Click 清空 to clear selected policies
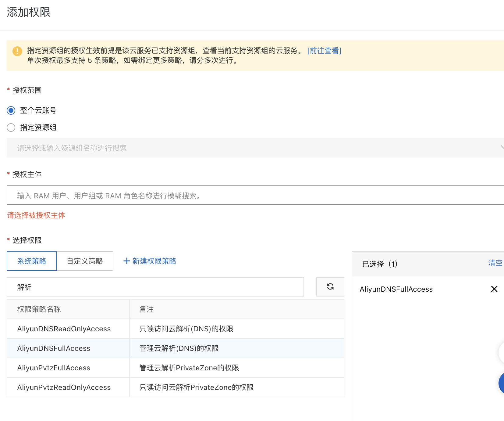The width and height of the screenshot is (504, 421). [x=495, y=263]
